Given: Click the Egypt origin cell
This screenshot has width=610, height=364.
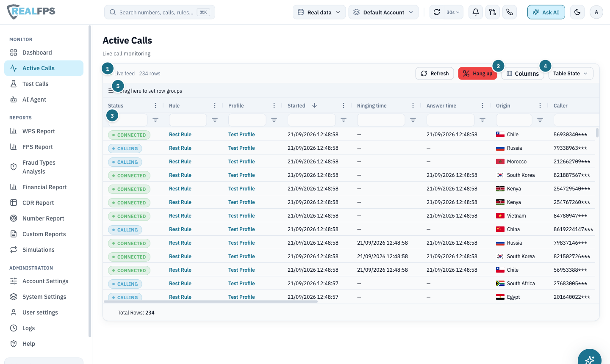Looking at the screenshot, I should tap(508, 297).
